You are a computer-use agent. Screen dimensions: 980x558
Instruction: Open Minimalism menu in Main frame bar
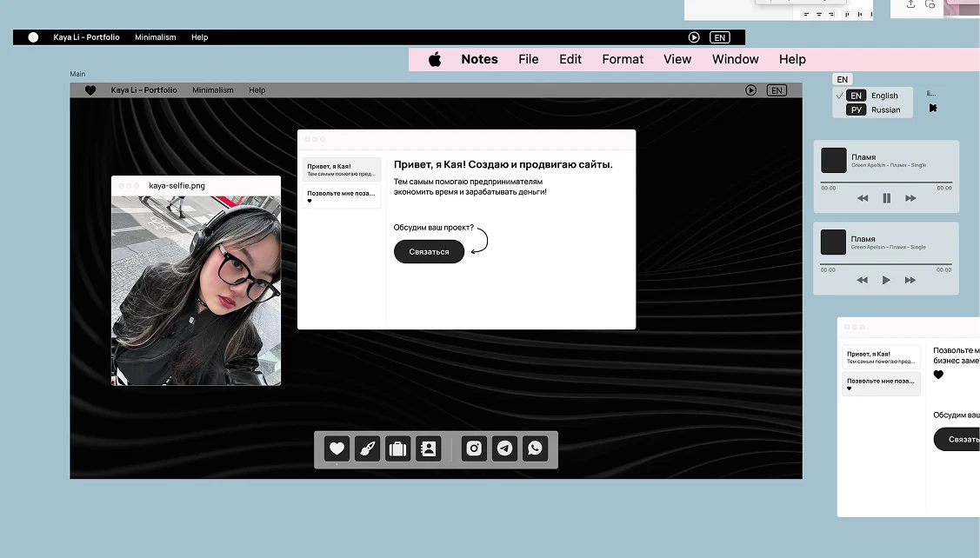pyautogui.click(x=213, y=90)
